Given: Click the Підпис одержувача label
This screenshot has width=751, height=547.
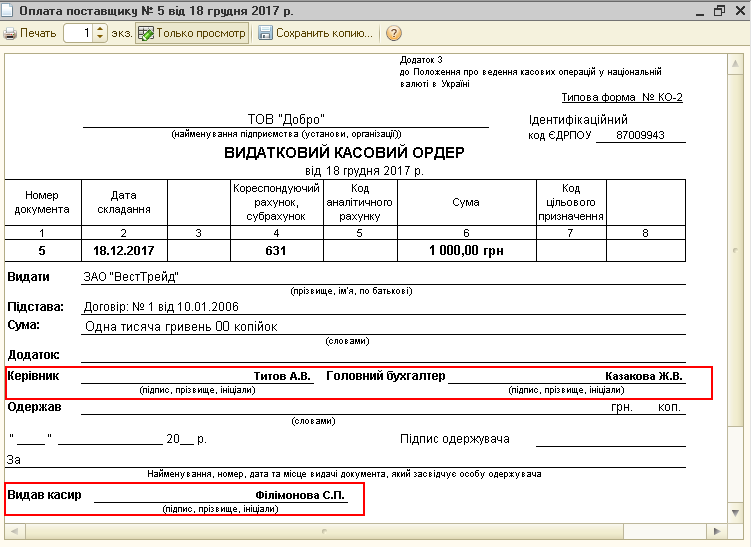Looking at the screenshot, I should coord(455,439).
